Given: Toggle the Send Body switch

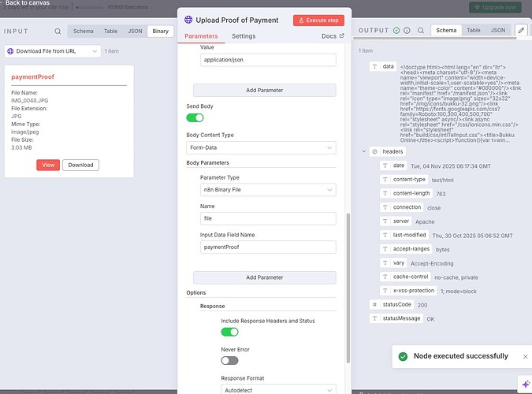Looking at the screenshot, I should [195, 117].
